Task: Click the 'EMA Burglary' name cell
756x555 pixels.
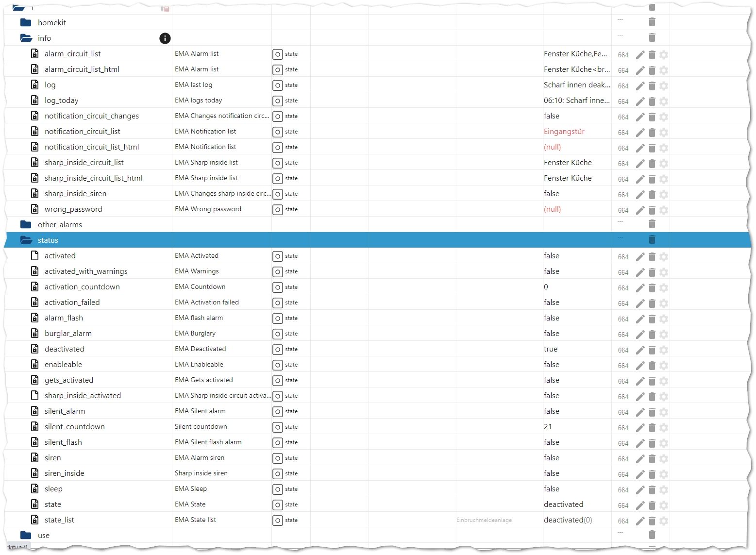Action: pyautogui.click(x=195, y=333)
